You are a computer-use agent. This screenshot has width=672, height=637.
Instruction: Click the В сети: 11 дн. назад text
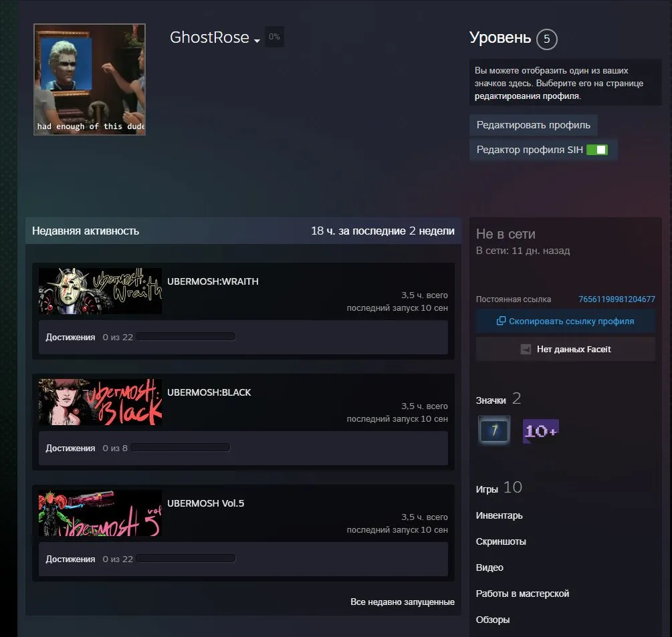523,251
